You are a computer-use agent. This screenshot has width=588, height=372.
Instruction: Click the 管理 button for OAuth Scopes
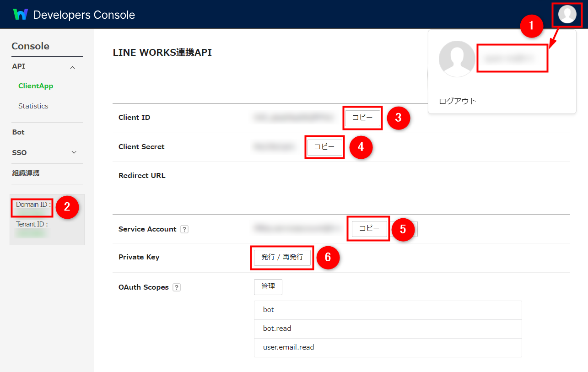[268, 286]
